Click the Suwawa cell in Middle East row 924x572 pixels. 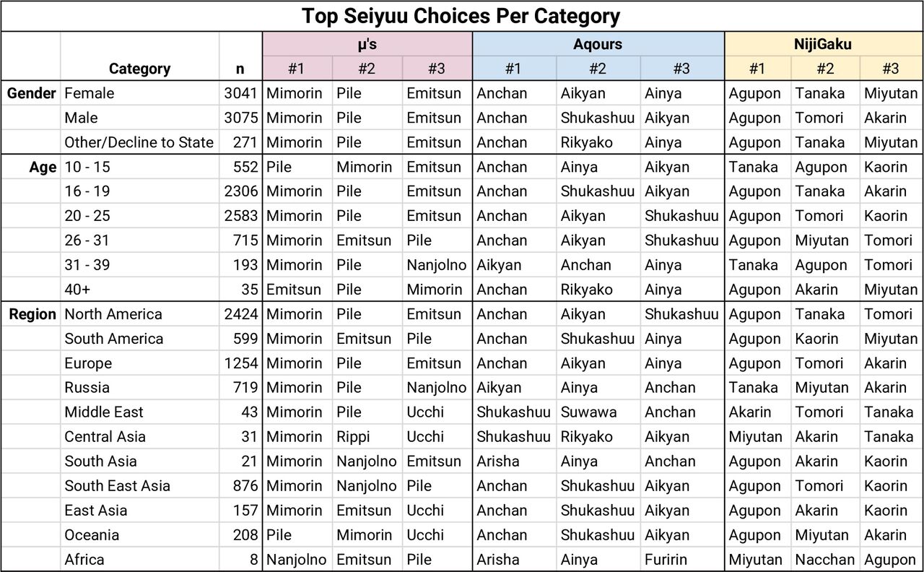coord(598,412)
